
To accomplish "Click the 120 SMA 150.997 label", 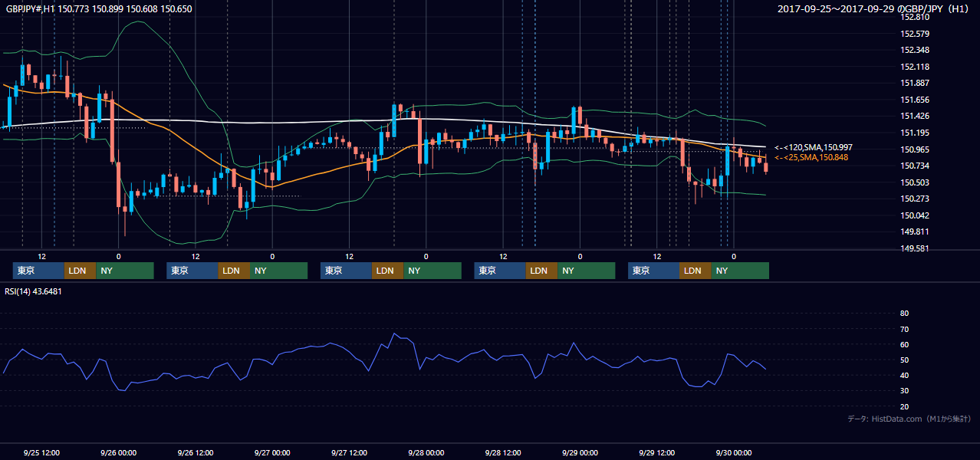I will click(814, 147).
